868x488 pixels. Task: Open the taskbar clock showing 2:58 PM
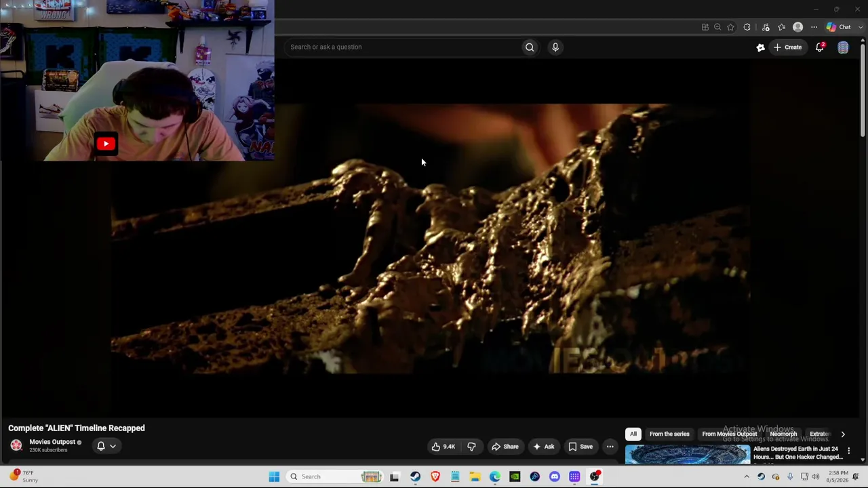838,476
